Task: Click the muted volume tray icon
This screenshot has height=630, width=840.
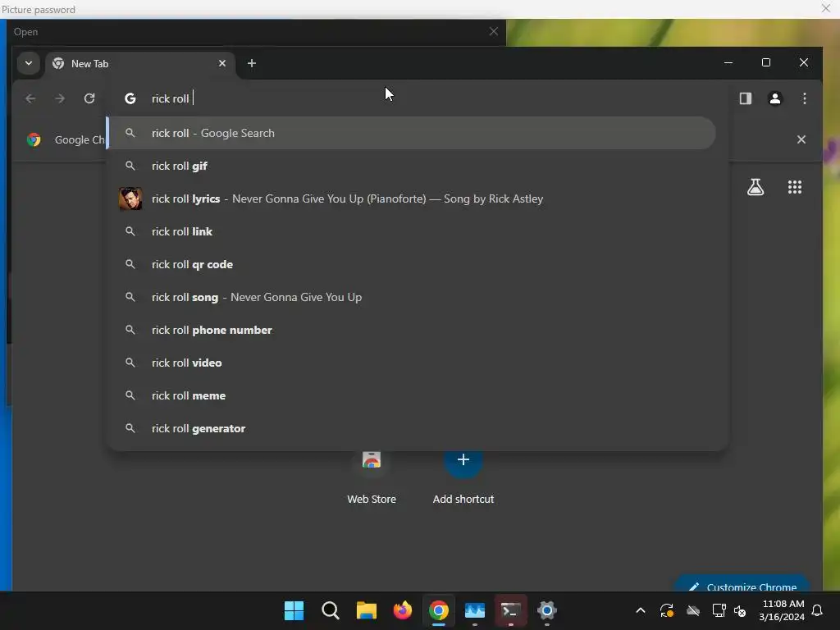Action: pos(740,610)
